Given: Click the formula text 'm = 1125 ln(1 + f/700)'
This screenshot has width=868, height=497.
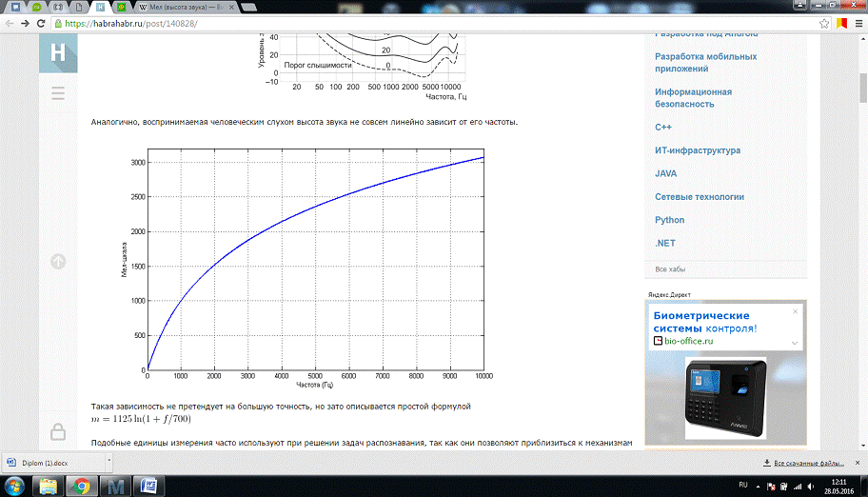Looking at the screenshot, I should click(141, 419).
